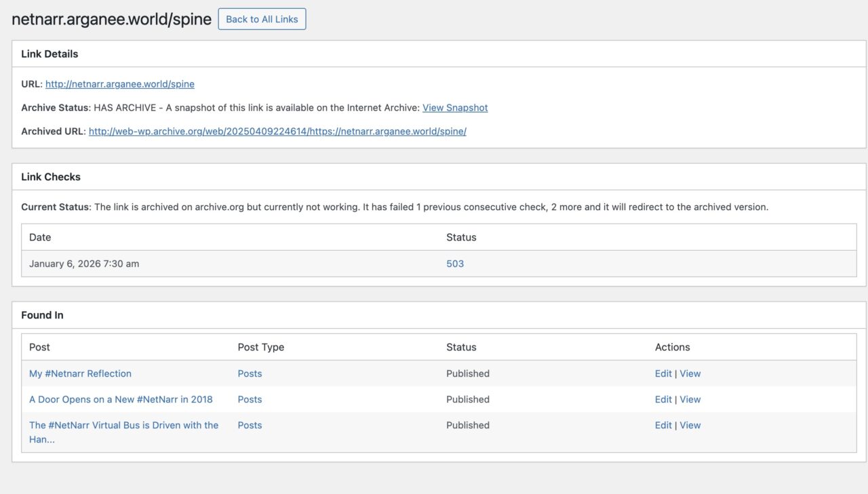Open the My #Netnarr Reflection post

pyautogui.click(x=80, y=373)
